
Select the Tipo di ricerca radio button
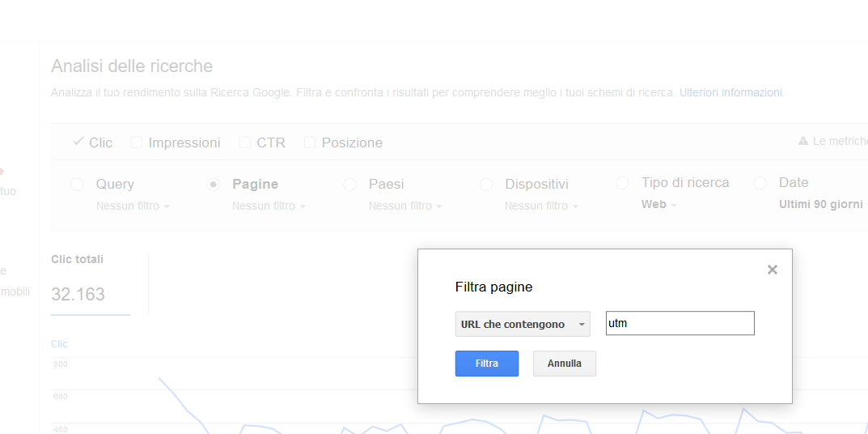[623, 183]
